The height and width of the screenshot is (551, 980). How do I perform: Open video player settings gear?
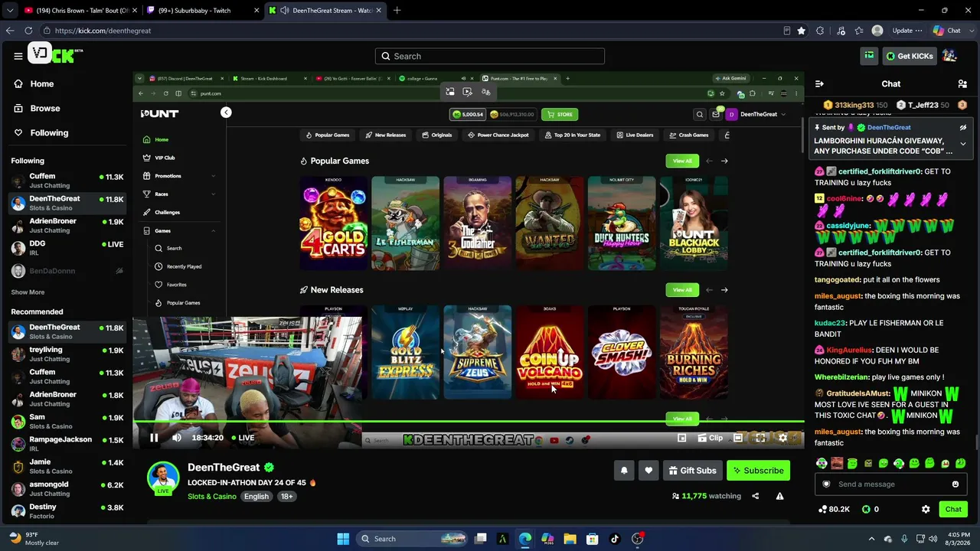click(x=782, y=438)
